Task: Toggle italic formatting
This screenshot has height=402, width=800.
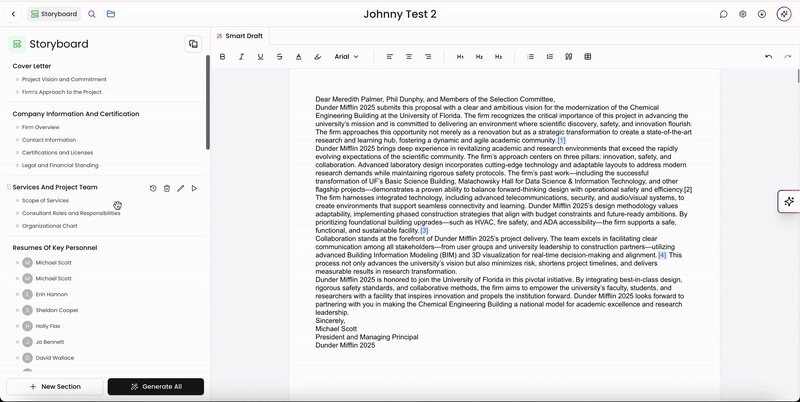Action: 241,57
